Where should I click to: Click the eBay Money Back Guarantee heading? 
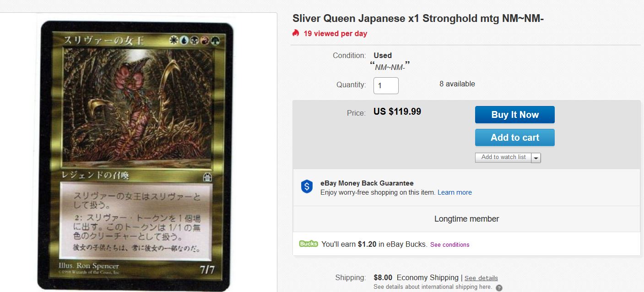pos(367,183)
